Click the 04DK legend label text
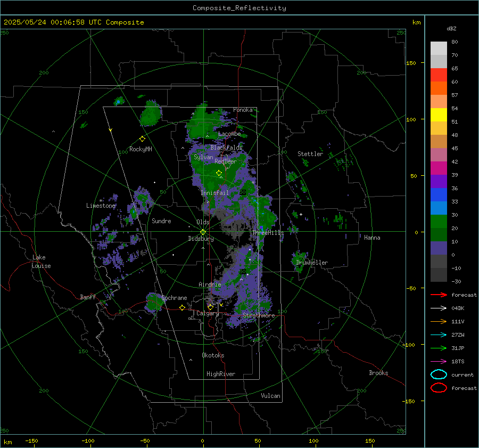Screen dimensions: 479x448 click(458, 308)
